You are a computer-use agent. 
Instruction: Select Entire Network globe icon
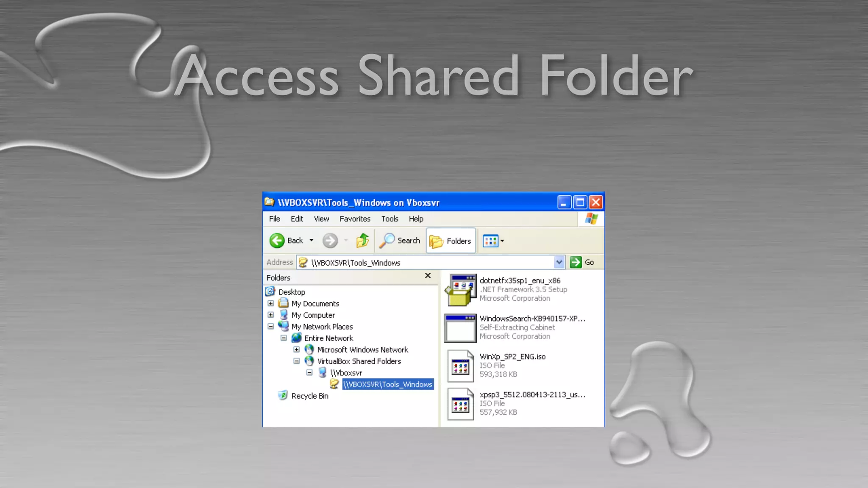point(296,338)
